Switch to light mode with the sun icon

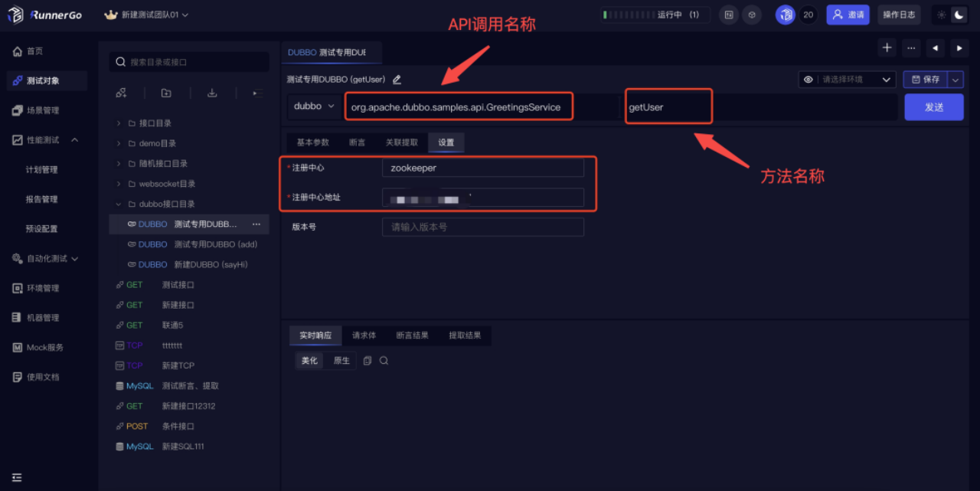coord(942,15)
